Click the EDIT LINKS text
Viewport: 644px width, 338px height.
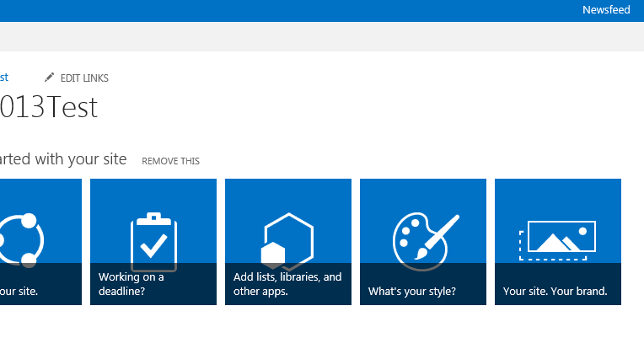(84, 78)
